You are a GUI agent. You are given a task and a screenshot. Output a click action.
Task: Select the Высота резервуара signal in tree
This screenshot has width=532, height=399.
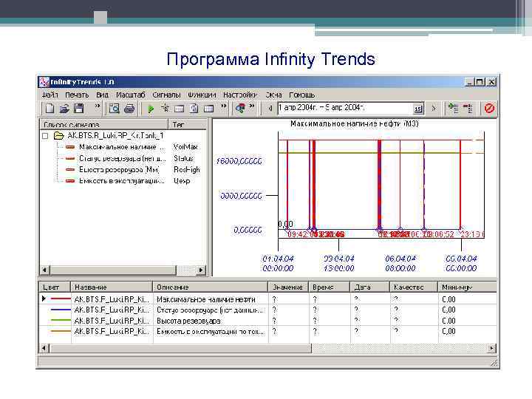click(x=119, y=170)
